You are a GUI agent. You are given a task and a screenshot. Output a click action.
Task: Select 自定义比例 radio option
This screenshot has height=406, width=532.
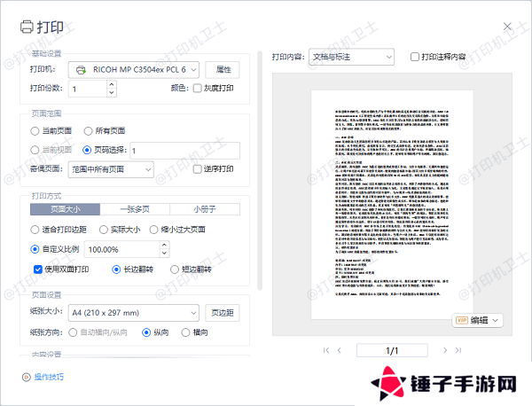tap(35, 250)
